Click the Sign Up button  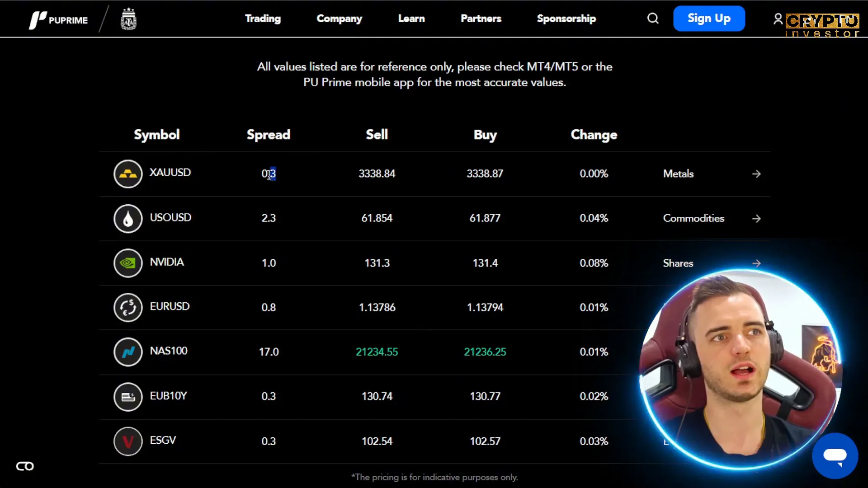709,19
